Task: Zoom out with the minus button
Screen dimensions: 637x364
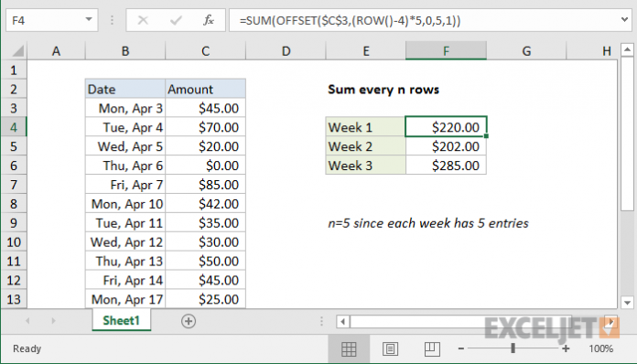Action: 460,348
